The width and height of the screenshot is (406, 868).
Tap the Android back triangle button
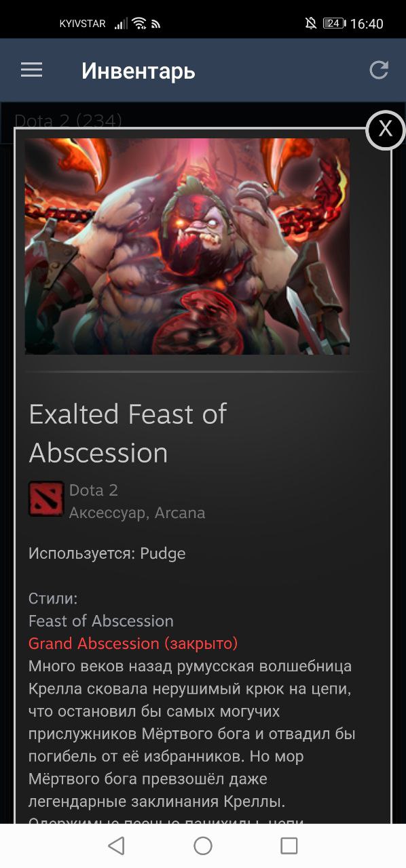point(117,845)
